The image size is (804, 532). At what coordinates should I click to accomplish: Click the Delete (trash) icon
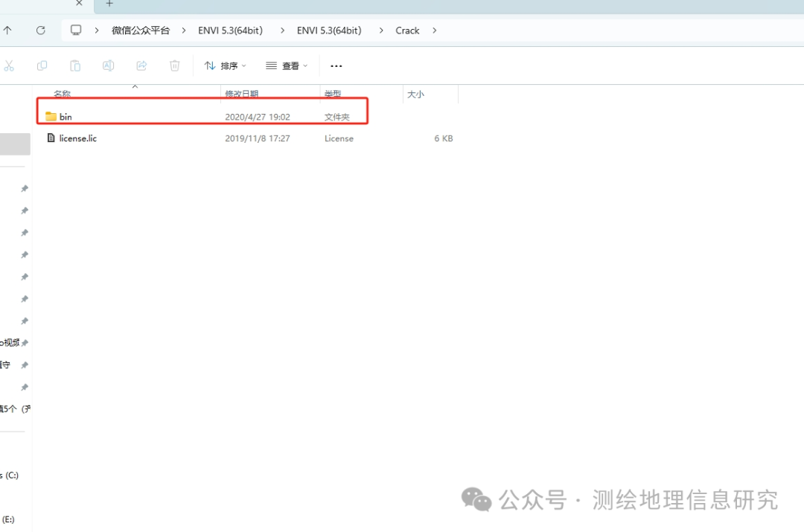pyautogui.click(x=174, y=65)
